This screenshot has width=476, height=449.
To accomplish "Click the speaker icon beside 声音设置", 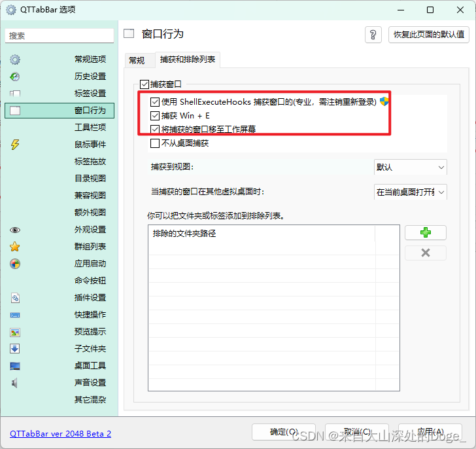I will click(14, 383).
